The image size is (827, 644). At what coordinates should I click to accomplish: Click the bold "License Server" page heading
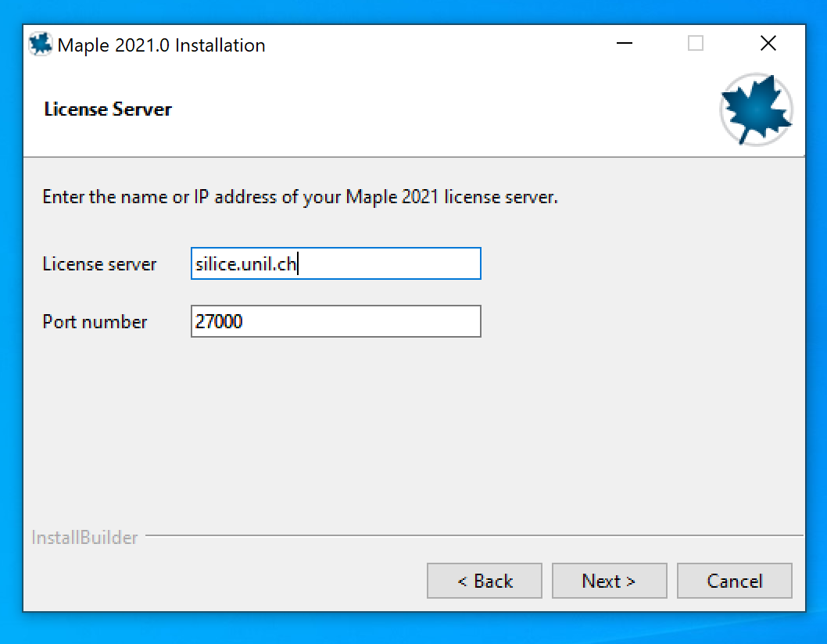[108, 109]
